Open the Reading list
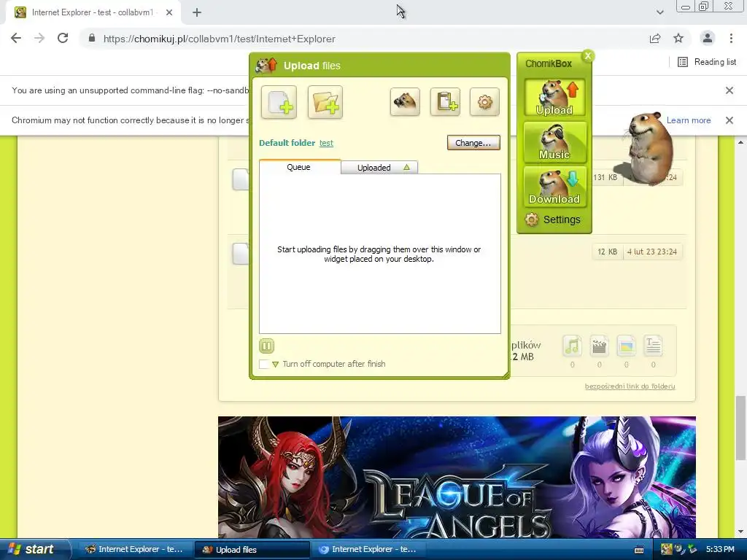 (x=707, y=62)
